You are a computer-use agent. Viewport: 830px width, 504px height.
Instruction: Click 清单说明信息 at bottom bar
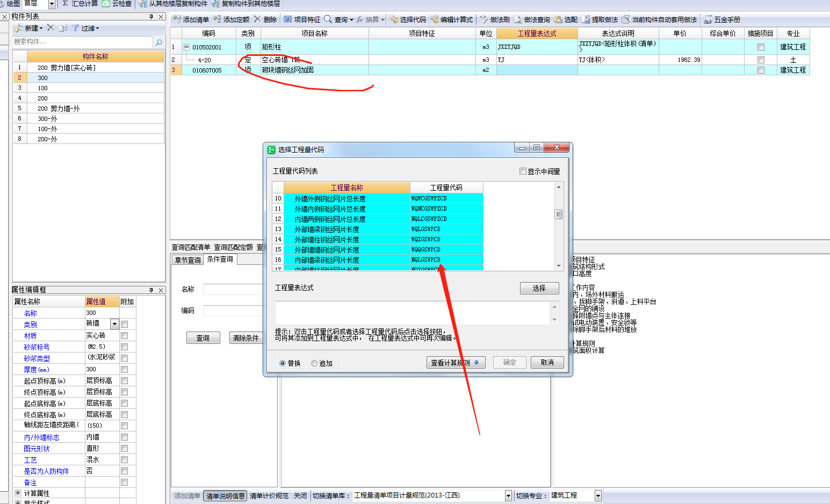tap(226, 496)
